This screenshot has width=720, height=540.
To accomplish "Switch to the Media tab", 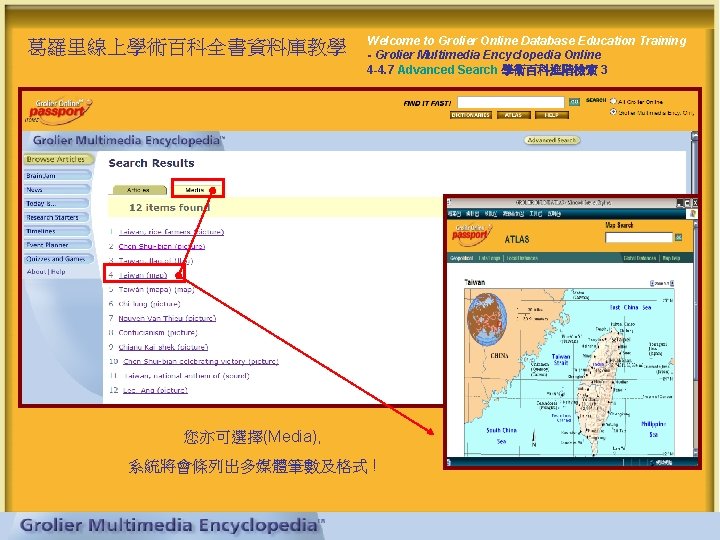I will 195,190.
